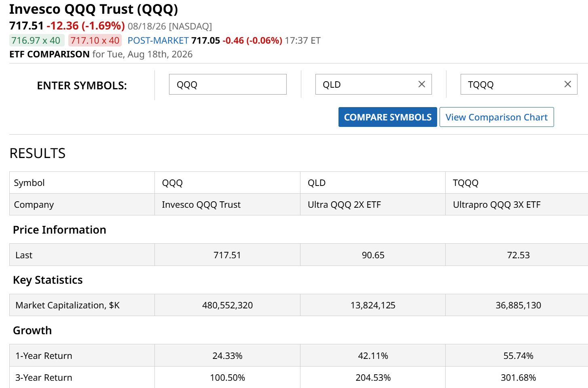Select the red ask quote 717.10 x 40
The height and width of the screenshot is (388, 588).
coord(95,40)
